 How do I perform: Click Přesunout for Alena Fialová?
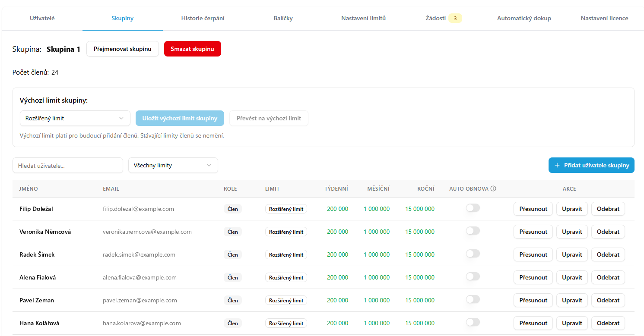click(x=533, y=277)
